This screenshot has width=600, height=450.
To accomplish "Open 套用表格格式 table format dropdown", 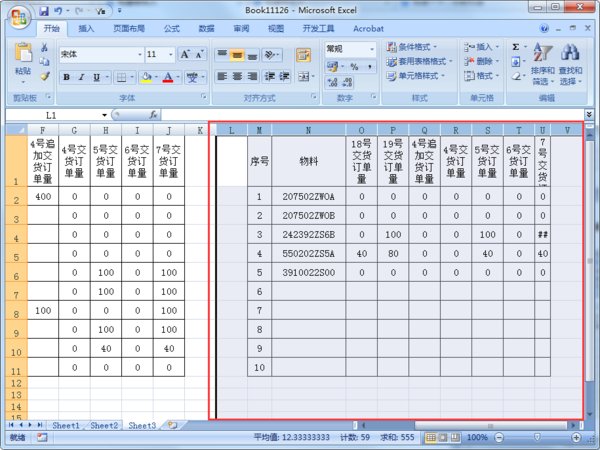I will tap(419, 61).
